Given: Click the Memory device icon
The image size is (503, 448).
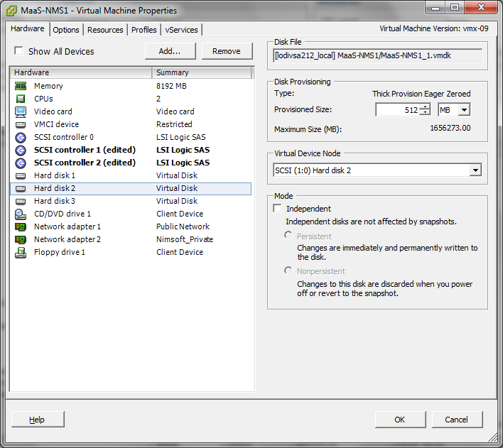Looking at the screenshot, I should pyautogui.click(x=21, y=86).
